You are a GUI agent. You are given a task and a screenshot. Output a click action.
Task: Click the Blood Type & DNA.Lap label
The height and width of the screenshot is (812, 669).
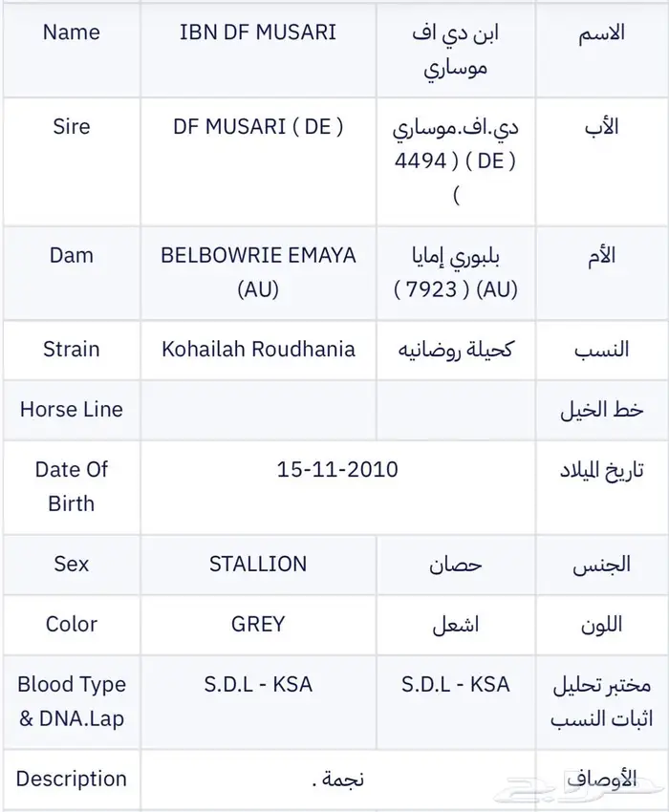coord(71,701)
